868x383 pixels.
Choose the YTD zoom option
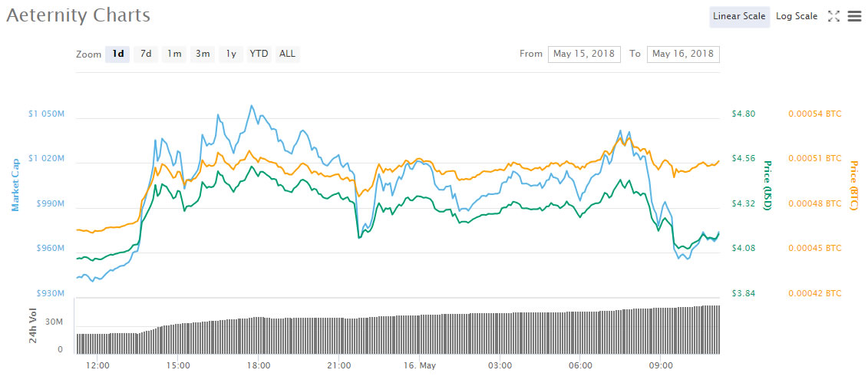(259, 54)
